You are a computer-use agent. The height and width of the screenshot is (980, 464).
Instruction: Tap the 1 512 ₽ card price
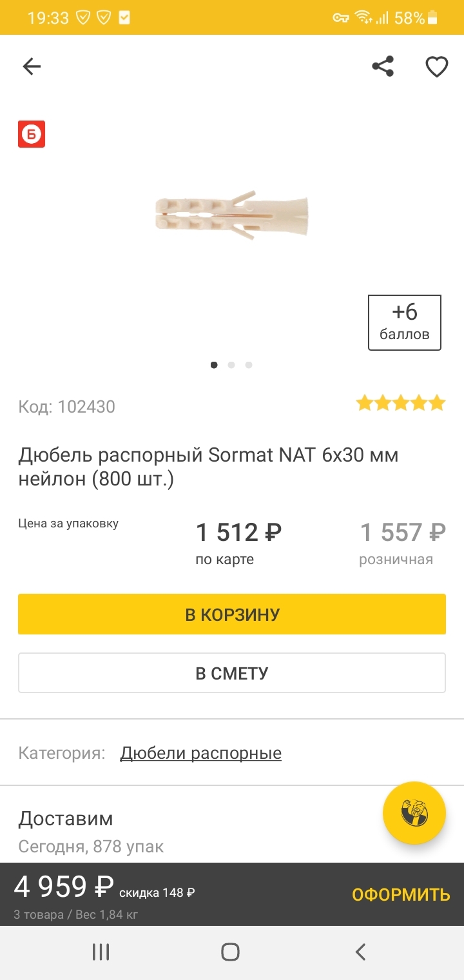point(238,533)
